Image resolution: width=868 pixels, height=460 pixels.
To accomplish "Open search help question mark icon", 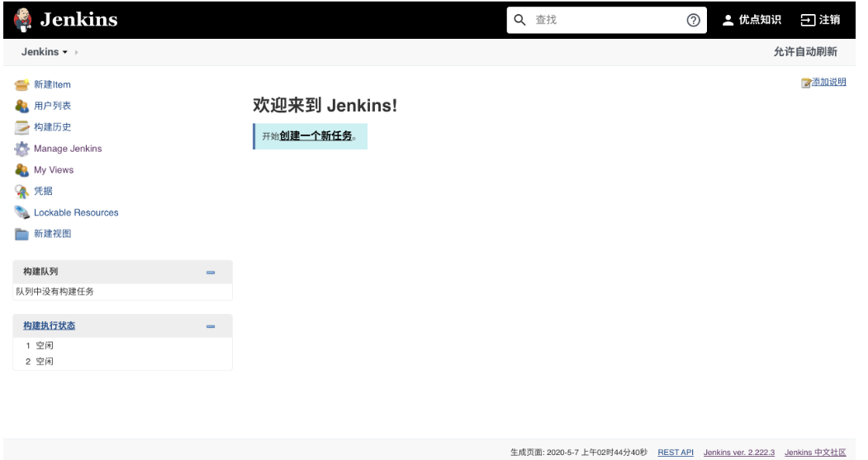I will click(x=693, y=20).
